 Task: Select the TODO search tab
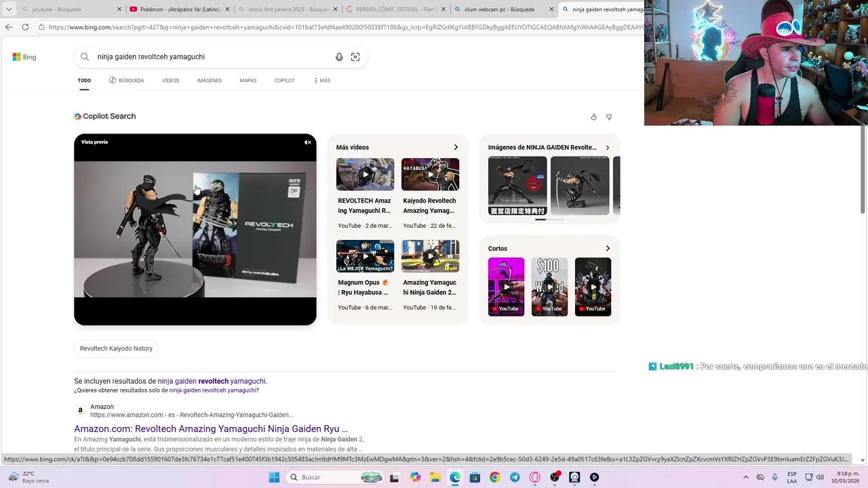(84, 81)
